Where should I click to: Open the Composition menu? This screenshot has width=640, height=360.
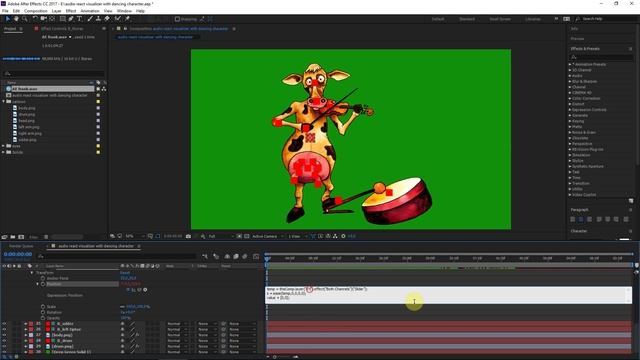pos(36,11)
